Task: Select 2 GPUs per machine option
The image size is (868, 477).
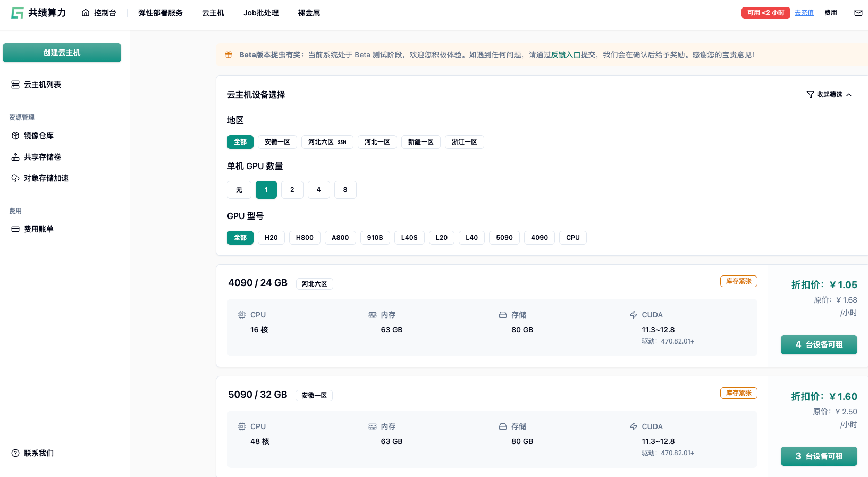Action: [x=292, y=190]
